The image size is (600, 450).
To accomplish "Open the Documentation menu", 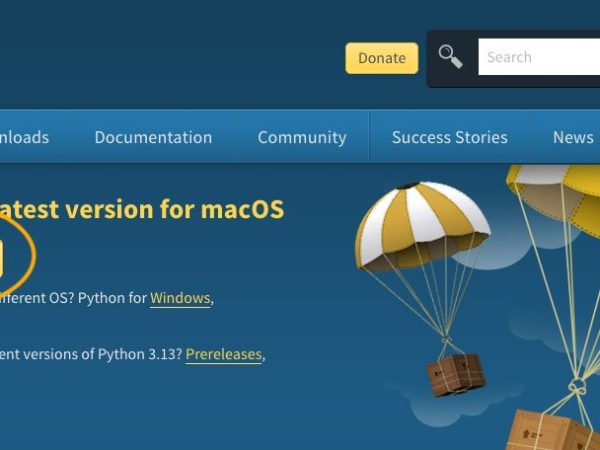I will point(153,137).
